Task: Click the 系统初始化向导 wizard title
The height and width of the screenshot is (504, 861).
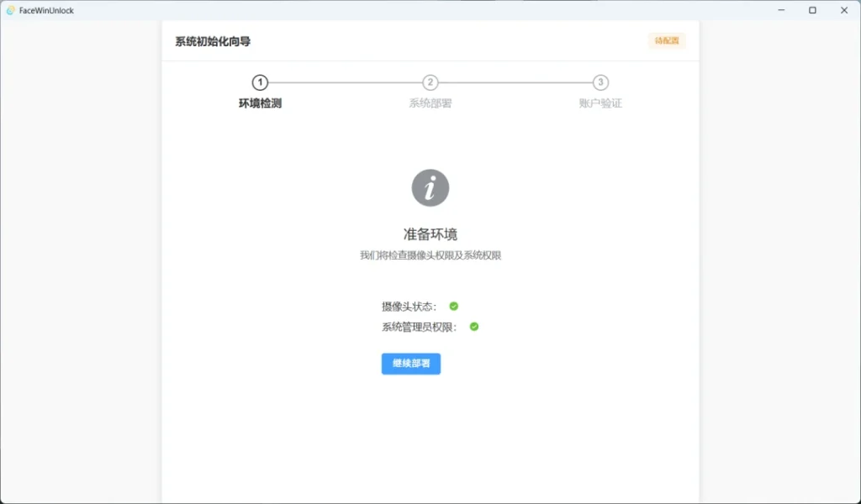Action: [x=211, y=39]
